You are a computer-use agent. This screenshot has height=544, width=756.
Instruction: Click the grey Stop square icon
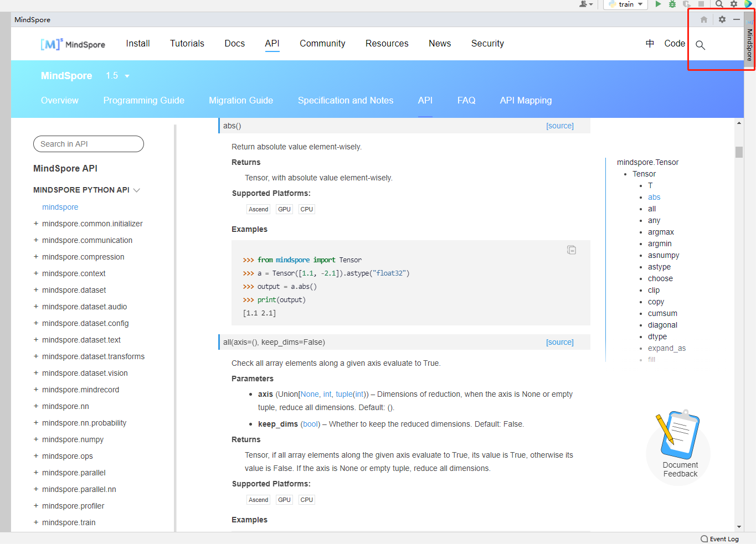701,3
